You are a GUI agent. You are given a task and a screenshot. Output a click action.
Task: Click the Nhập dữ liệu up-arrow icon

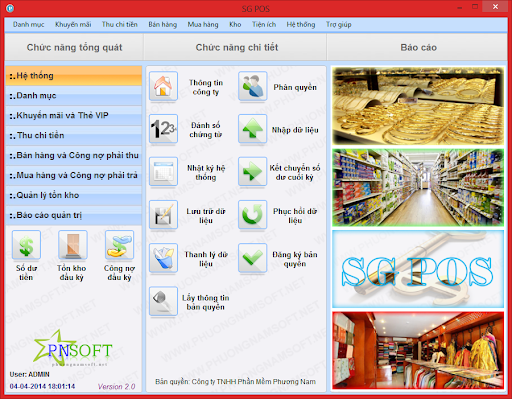pyautogui.click(x=253, y=129)
